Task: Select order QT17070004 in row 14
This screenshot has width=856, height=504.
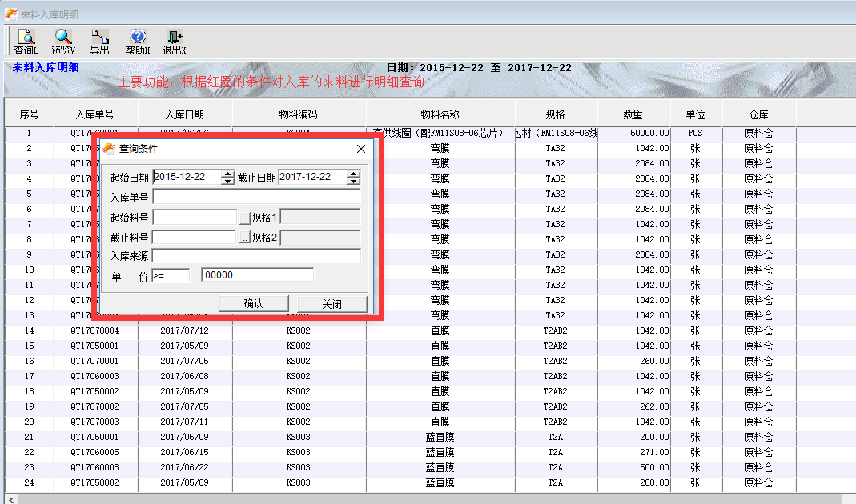Action: coord(95,330)
